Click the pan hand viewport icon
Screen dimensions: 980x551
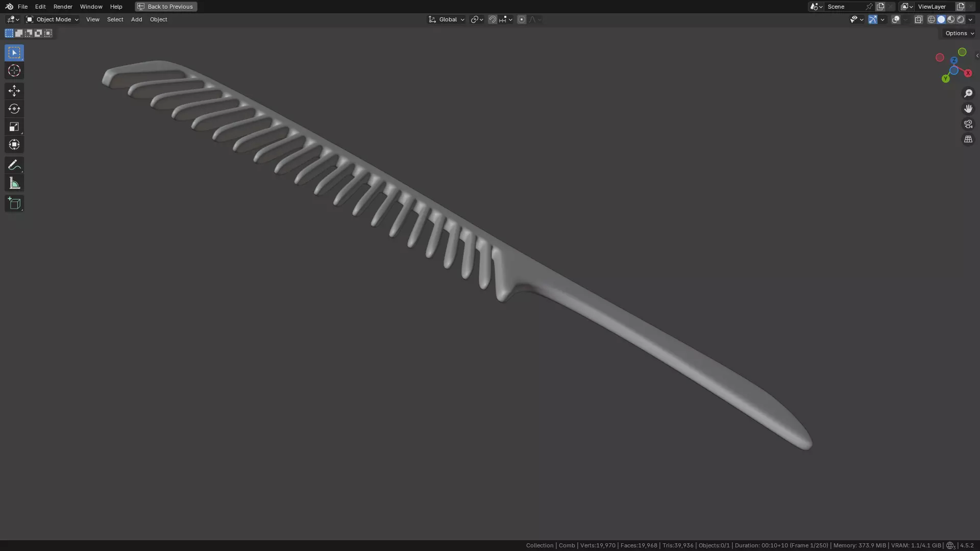coord(968,109)
